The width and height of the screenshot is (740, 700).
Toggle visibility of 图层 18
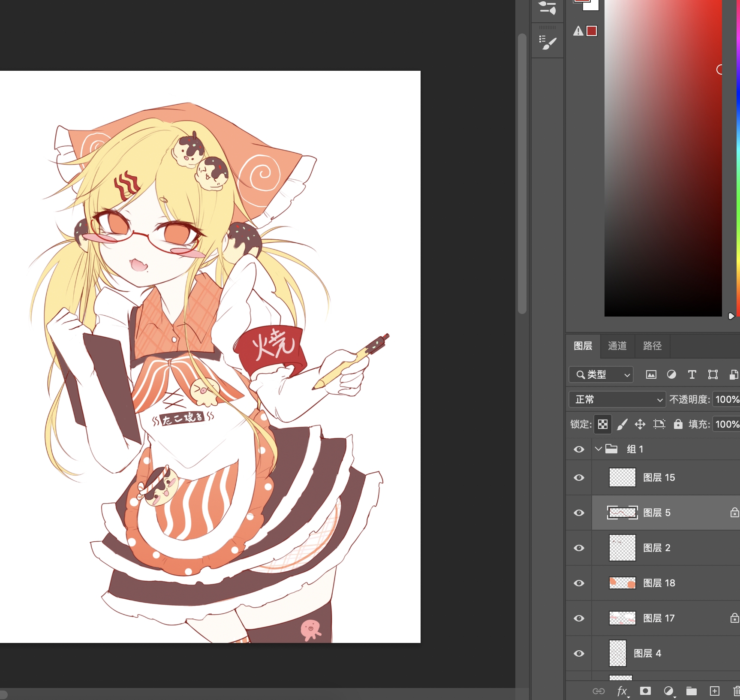coord(579,583)
